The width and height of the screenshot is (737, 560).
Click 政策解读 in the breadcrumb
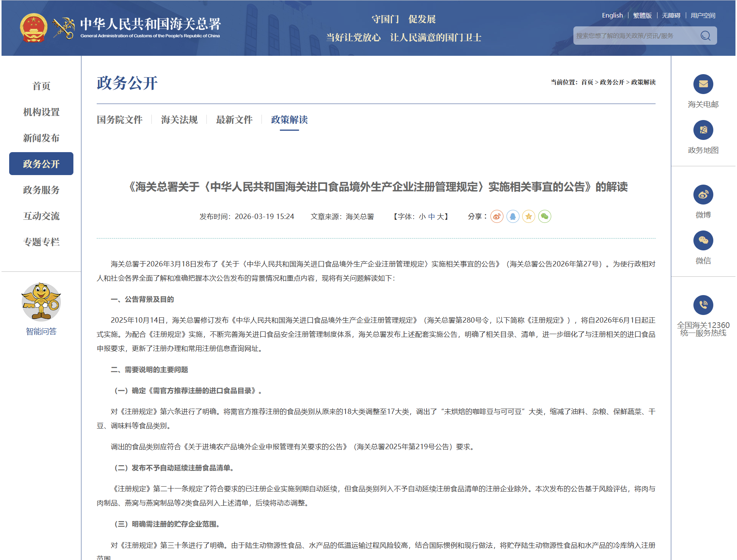pyautogui.click(x=643, y=82)
